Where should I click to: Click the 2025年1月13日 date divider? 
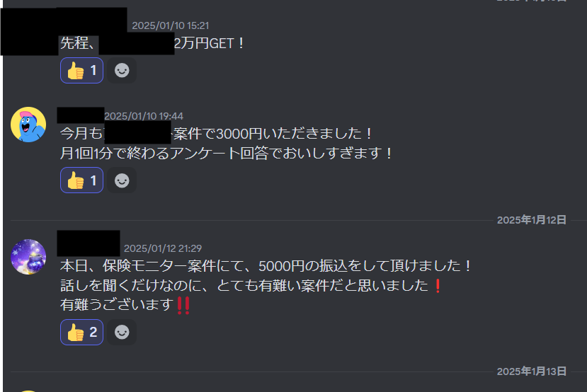(531, 371)
